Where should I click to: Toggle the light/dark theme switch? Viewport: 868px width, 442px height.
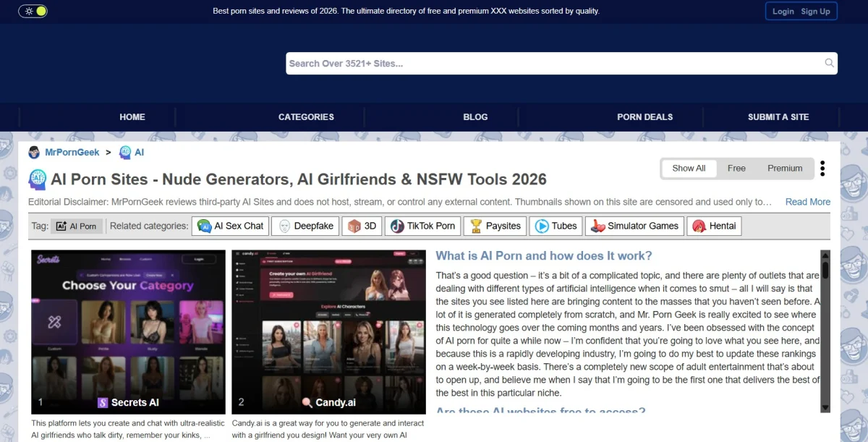pyautogui.click(x=33, y=11)
